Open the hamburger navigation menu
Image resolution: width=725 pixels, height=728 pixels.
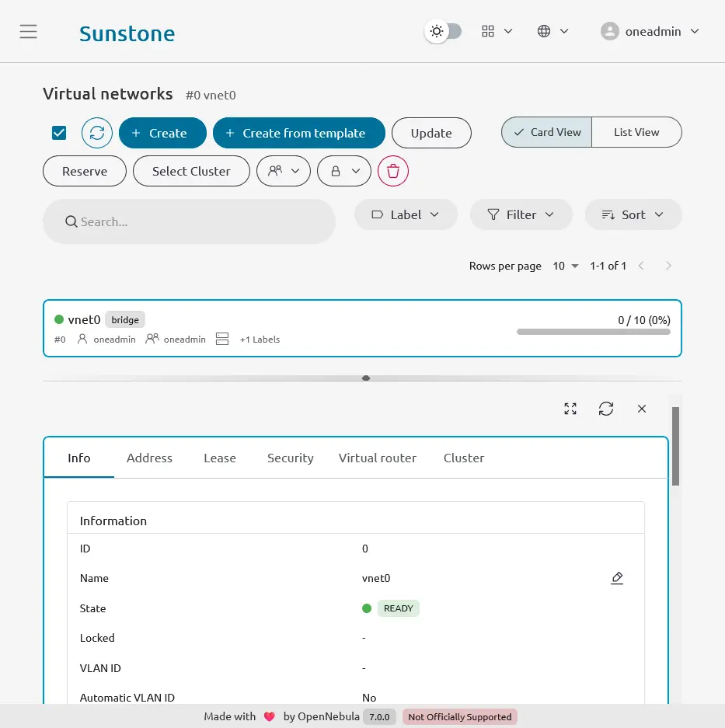point(29,31)
